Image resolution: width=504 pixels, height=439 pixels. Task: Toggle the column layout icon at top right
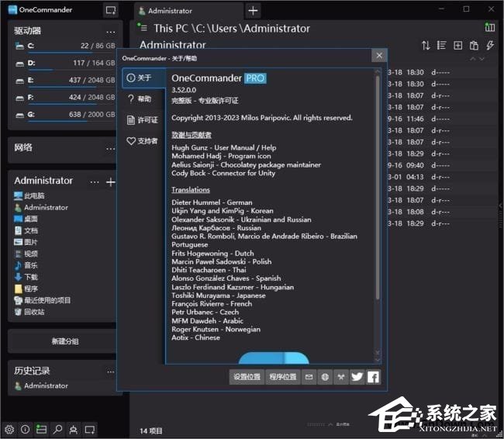click(490, 27)
